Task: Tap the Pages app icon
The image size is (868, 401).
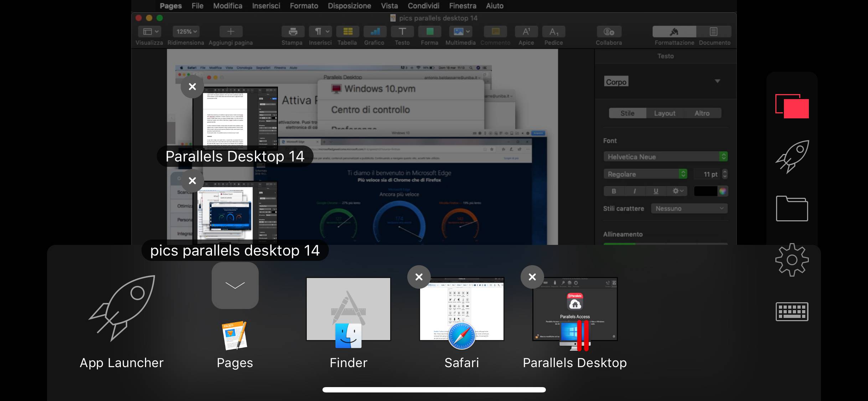Action: (234, 335)
